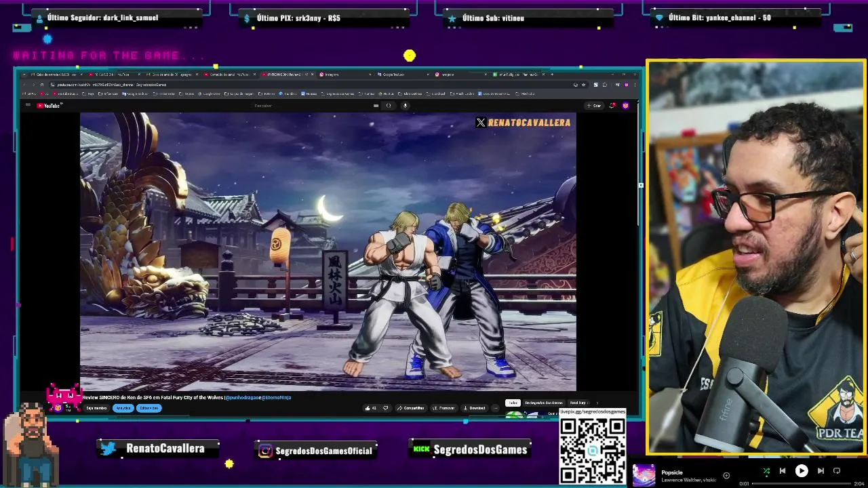Image resolution: width=868 pixels, height=488 pixels.
Task: Click the Promover button
Action: pos(444,408)
